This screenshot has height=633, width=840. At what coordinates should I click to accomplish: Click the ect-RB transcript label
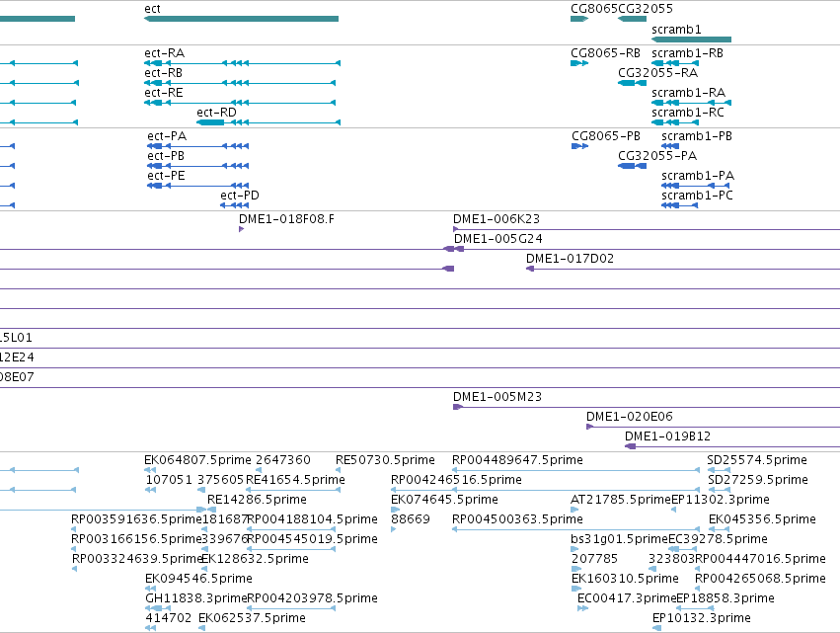click(x=164, y=73)
